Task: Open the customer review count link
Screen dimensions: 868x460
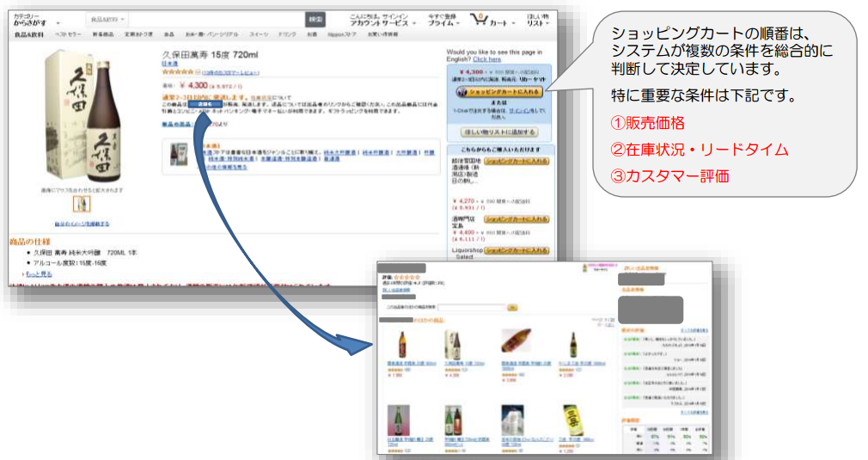Action: coord(230,72)
